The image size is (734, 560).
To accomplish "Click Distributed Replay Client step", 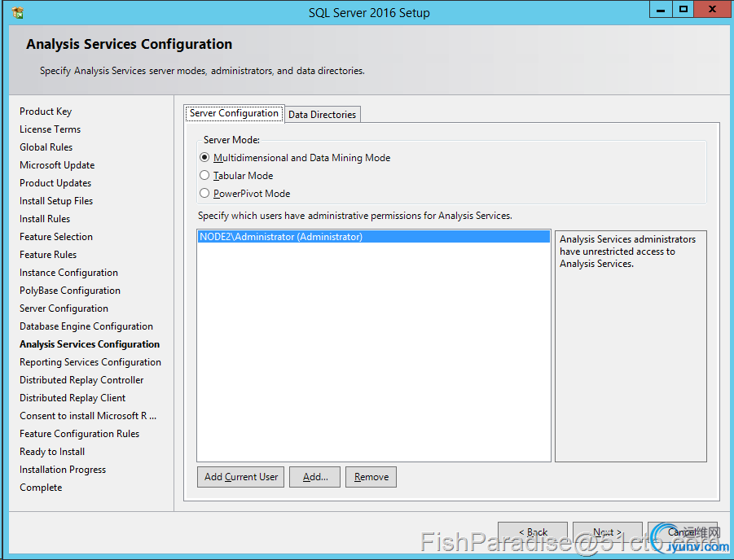I will (x=73, y=398).
